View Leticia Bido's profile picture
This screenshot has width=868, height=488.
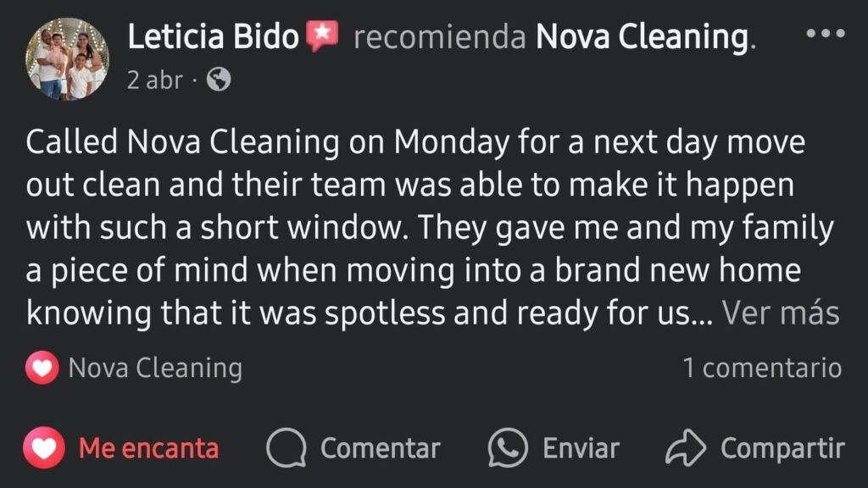69,59
